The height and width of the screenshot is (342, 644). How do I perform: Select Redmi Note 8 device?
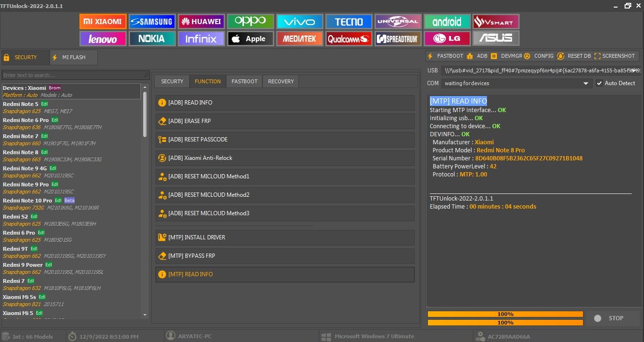click(71, 156)
